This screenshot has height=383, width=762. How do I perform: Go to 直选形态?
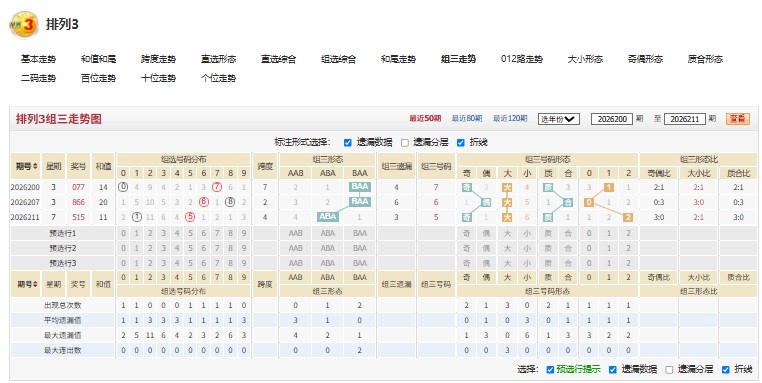click(218, 59)
